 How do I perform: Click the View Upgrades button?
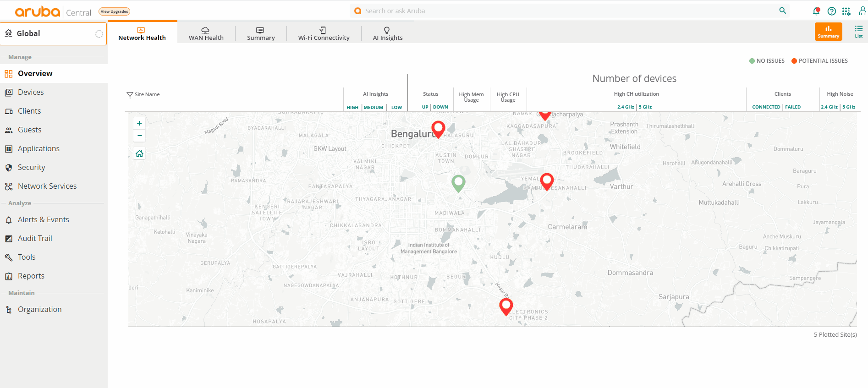point(114,11)
